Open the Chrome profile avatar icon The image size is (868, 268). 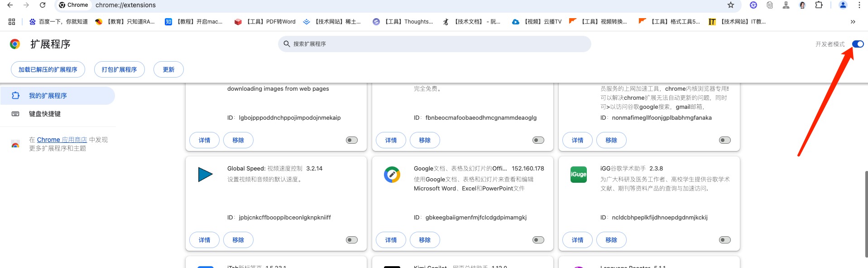tap(843, 5)
